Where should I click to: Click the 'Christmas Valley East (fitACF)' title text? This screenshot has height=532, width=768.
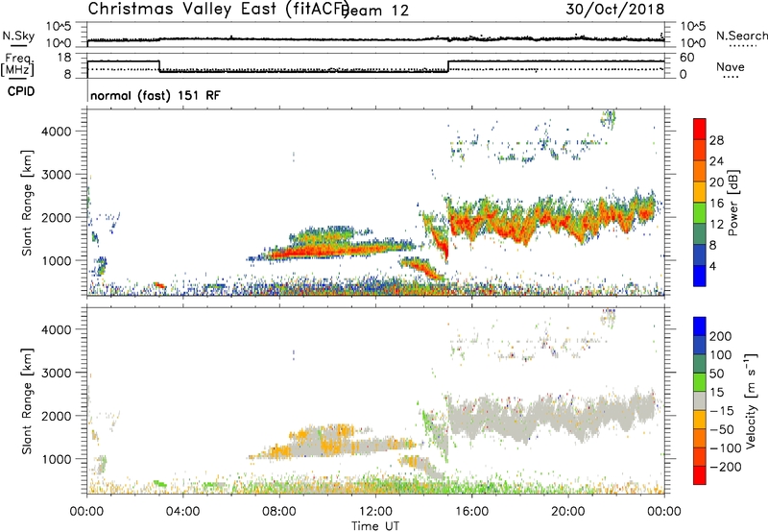pos(218,9)
